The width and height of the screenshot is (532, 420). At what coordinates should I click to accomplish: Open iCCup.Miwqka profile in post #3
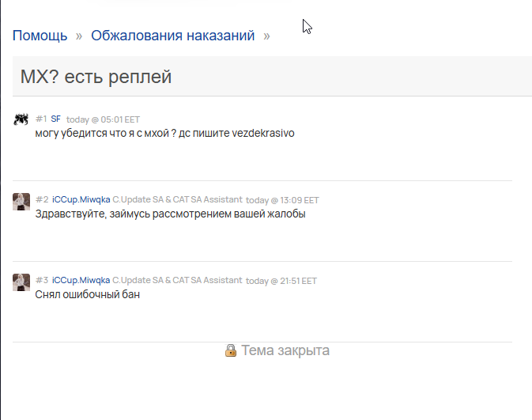coord(81,281)
